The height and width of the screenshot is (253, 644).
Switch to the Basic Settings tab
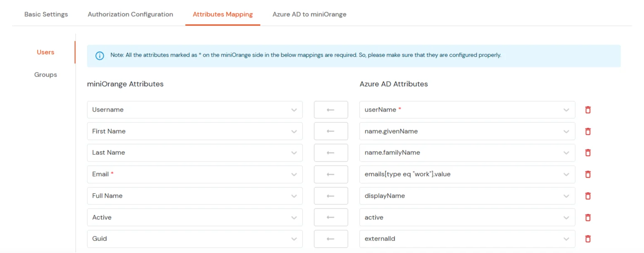coord(46,14)
